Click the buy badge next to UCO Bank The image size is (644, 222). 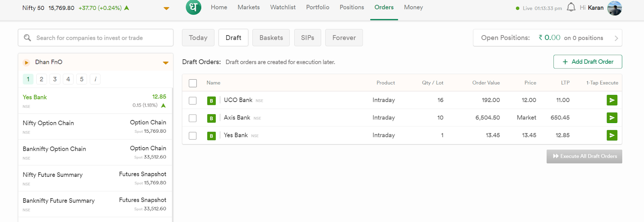pyautogui.click(x=211, y=101)
